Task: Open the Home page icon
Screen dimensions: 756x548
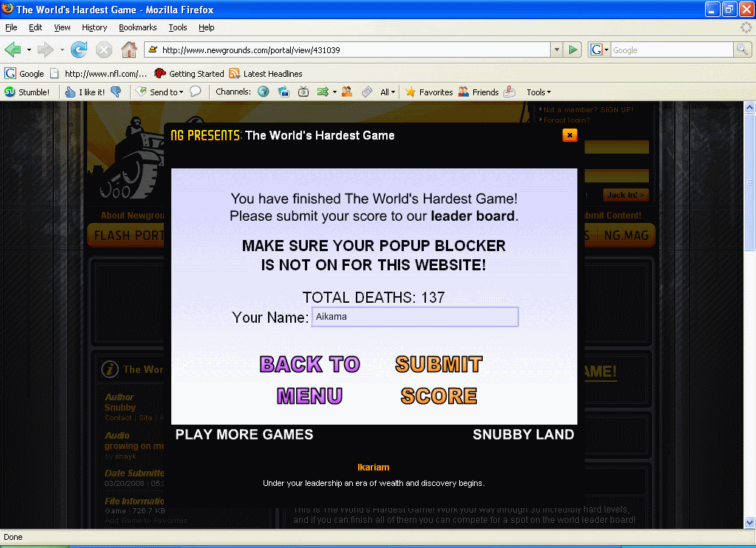Action: 128,49
